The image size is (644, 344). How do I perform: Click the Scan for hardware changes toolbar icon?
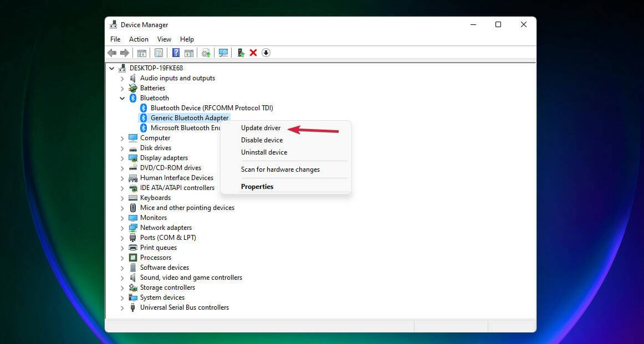point(223,52)
